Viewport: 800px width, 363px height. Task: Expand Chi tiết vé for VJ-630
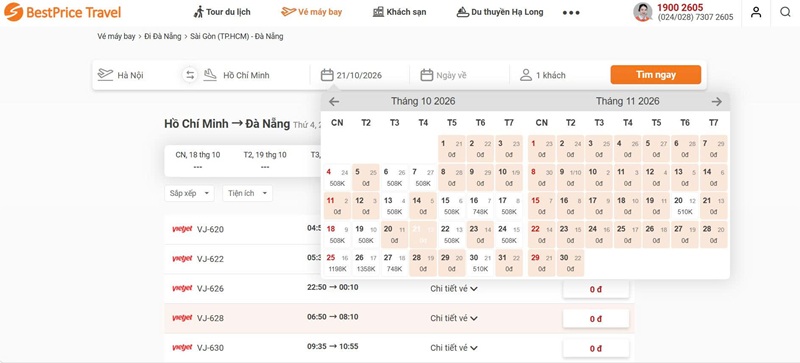coord(454,348)
